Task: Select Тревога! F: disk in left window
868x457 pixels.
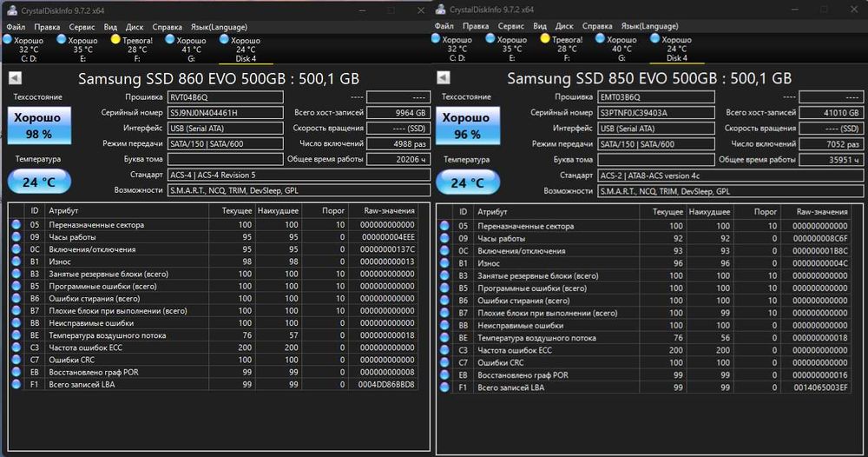Action: (x=132, y=49)
